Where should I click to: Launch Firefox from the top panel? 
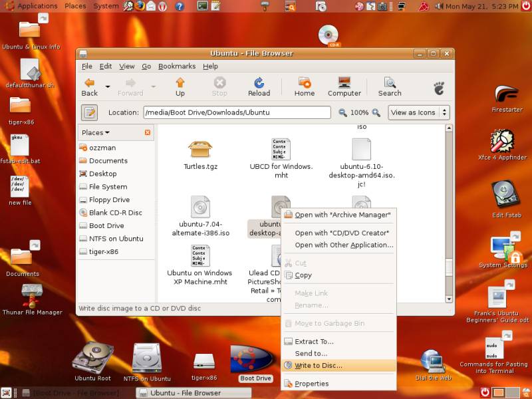pos(140,6)
